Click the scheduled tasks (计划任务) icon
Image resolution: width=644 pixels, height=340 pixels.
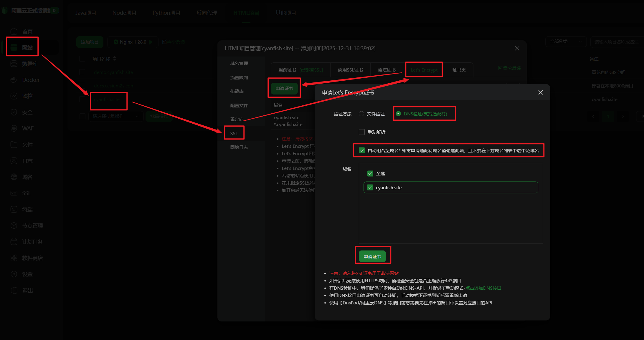[x=14, y=242]
